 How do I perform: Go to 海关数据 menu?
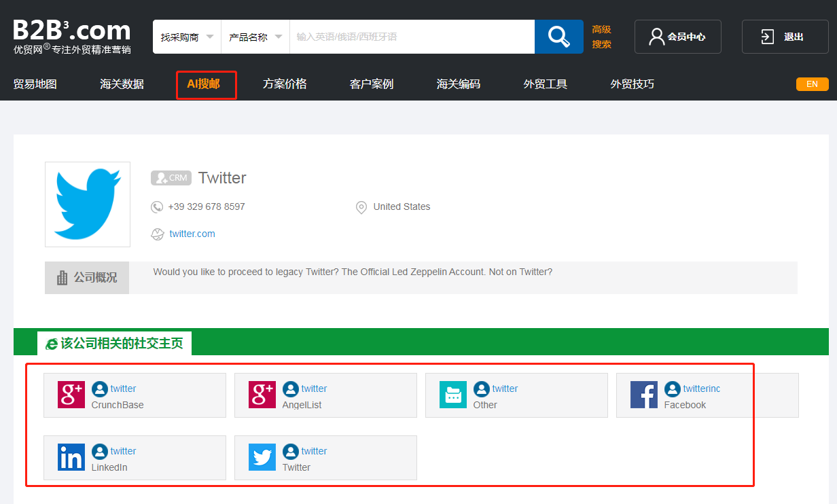click(122, 84)
